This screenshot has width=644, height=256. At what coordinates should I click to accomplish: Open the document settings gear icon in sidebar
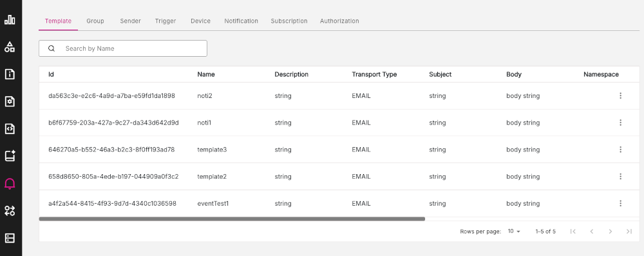tap(10, 101)
